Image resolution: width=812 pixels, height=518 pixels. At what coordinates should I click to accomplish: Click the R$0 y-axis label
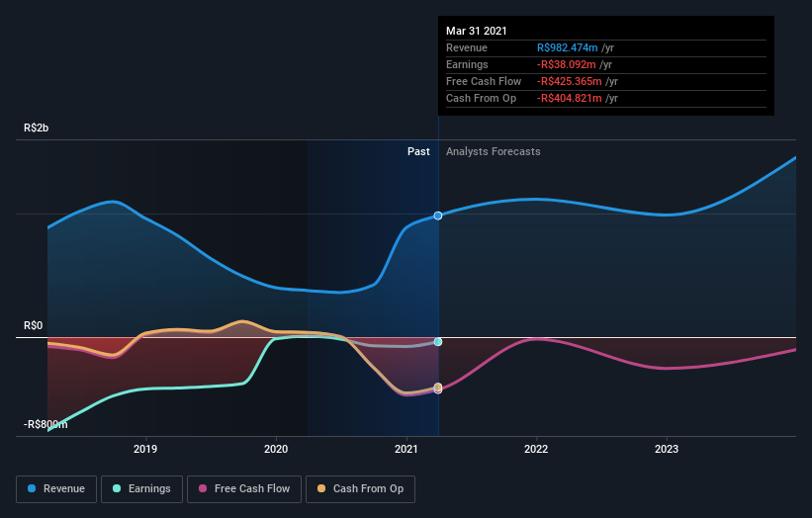tap(34, 325)
